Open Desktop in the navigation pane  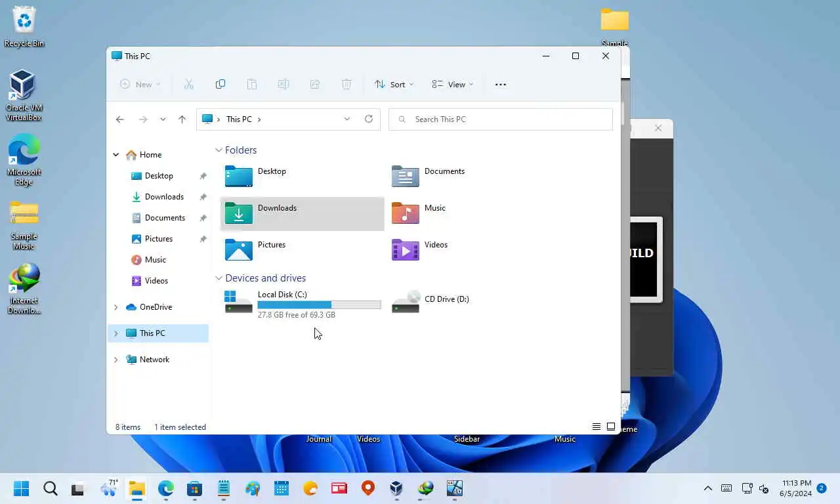[159, 176]
